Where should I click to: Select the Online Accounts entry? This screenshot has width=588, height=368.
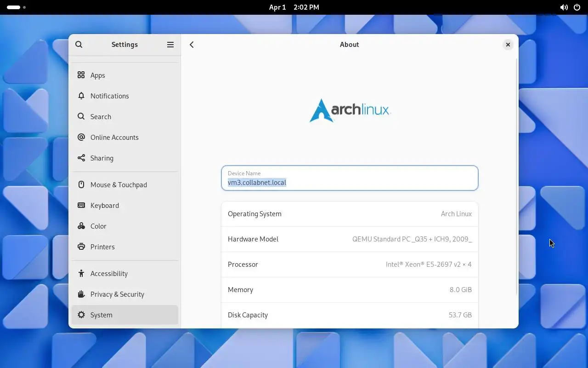[x=124, y=137]
